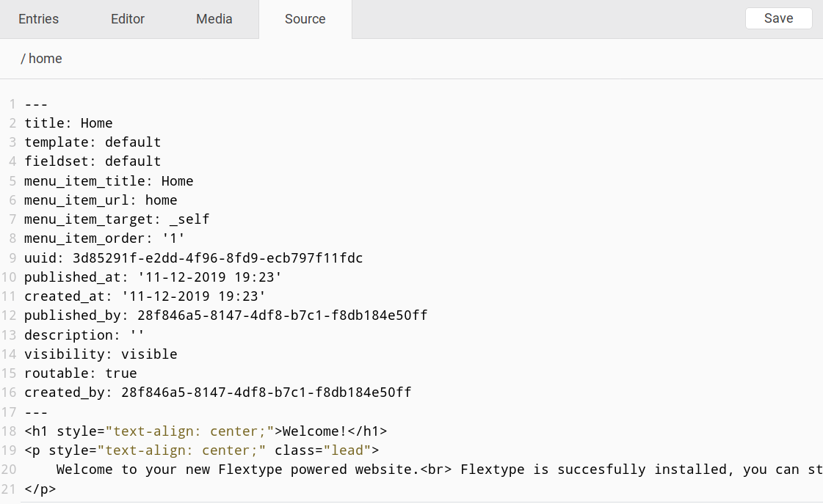The width and height of the screenshot is (823, 504).
Task: Click the "menu_item_order: '1'" line
Action: (104, 238)
